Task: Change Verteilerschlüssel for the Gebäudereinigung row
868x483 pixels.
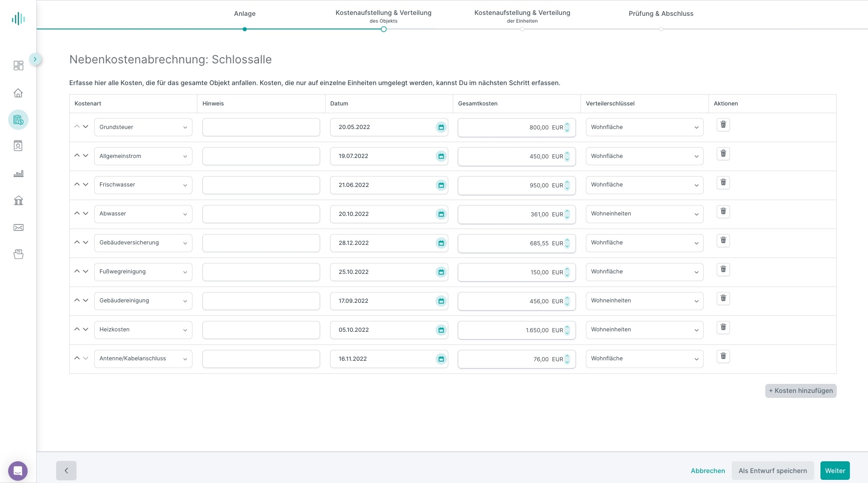Action: tap(644, 301)
